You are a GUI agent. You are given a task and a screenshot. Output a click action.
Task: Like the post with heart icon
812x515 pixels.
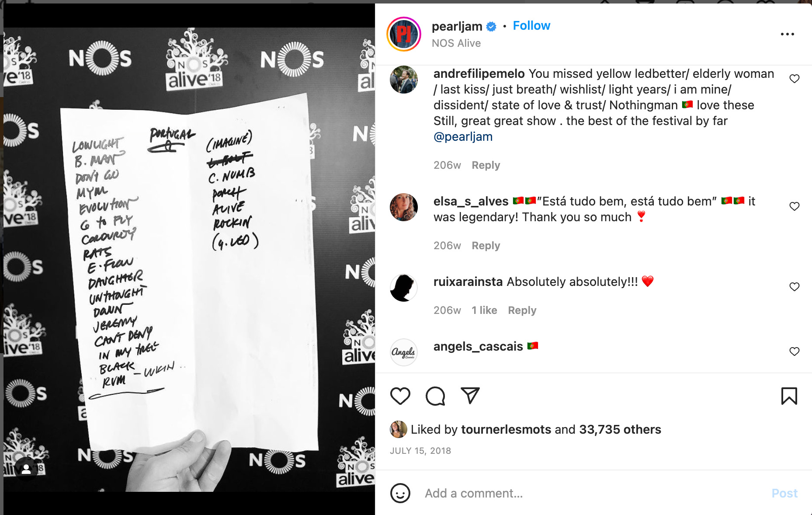pyautogui.click(x=400, y=396)
